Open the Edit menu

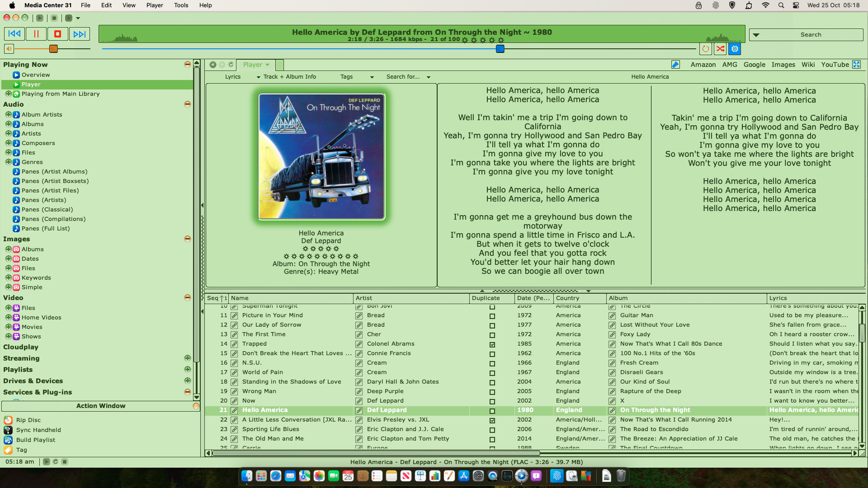107,5
